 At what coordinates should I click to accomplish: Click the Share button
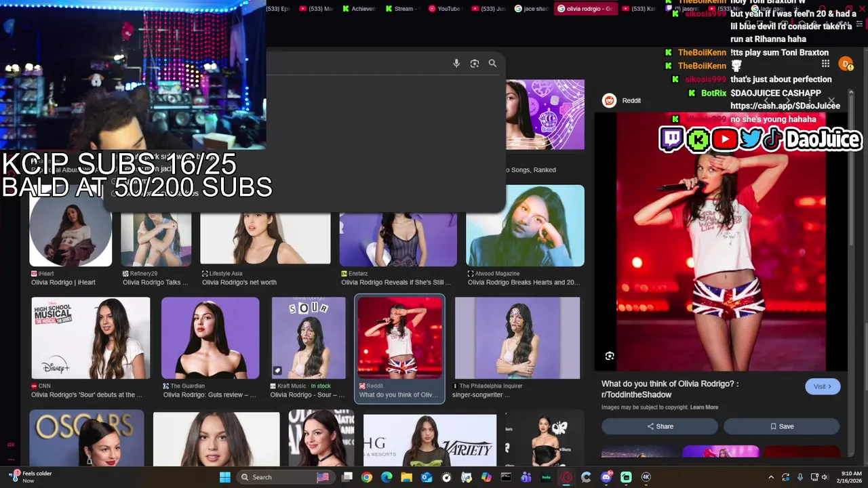click(660, 426)
